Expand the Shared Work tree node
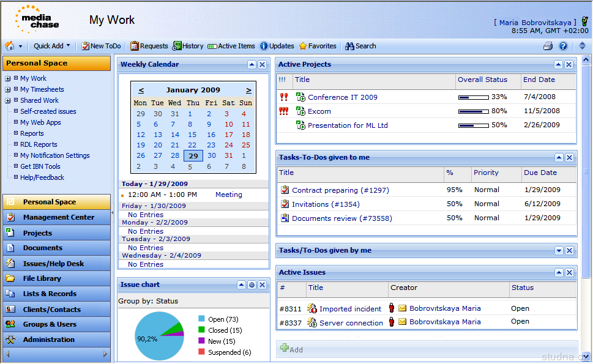Screen dimensions: 593x364 pyautogui.click(x=8, y=100)
